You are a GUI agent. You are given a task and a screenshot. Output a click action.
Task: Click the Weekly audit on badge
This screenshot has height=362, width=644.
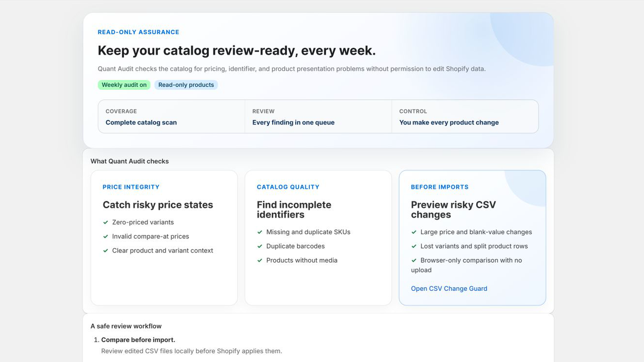[124, 85]
